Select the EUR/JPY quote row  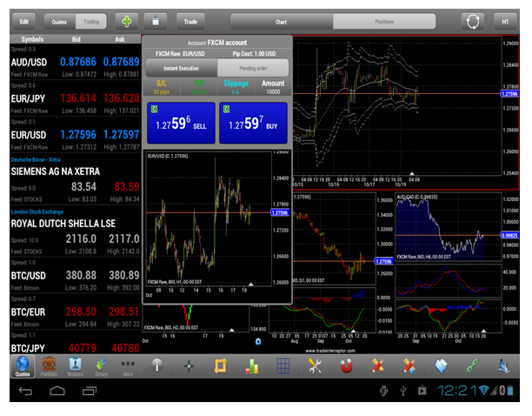point(76,98)
